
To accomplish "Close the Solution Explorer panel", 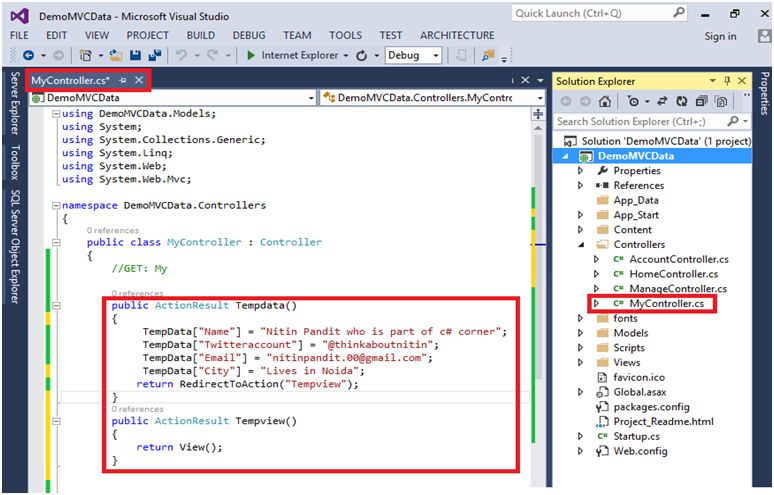I will click(742, 80).
